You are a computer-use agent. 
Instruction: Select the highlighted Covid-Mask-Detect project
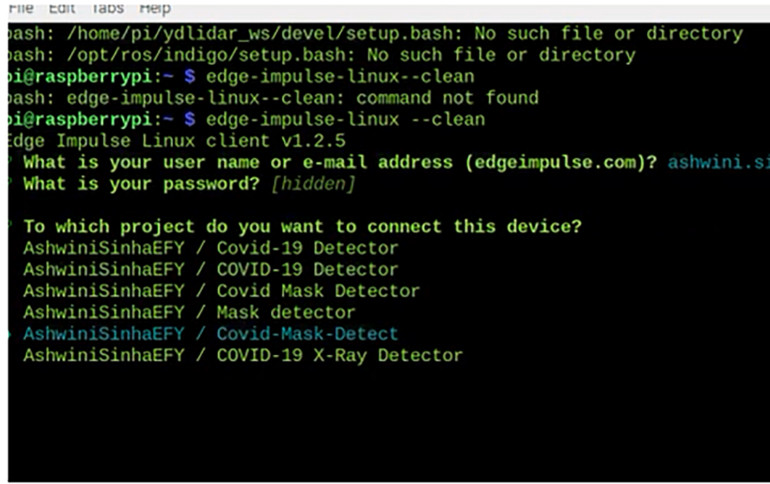click(x=210, y=334)
